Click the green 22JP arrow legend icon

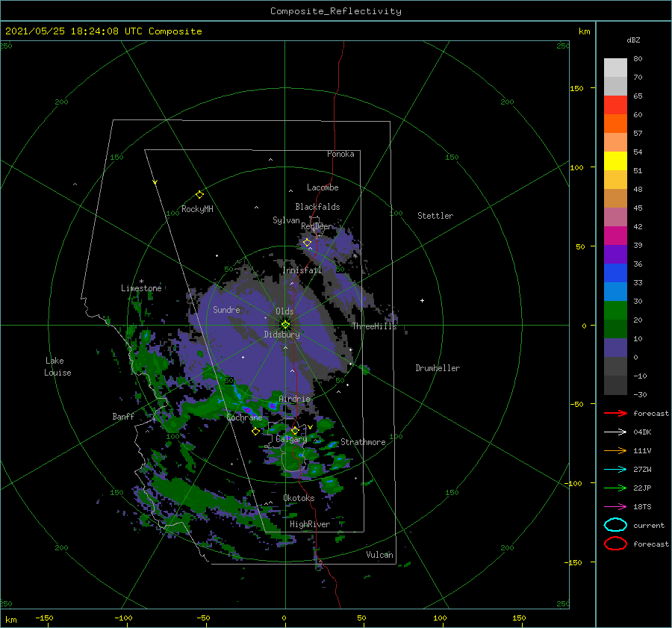click(615, 488)
